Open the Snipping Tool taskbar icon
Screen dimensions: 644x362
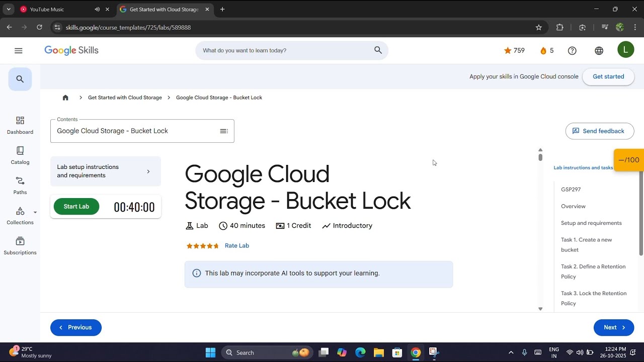point(434,352)
